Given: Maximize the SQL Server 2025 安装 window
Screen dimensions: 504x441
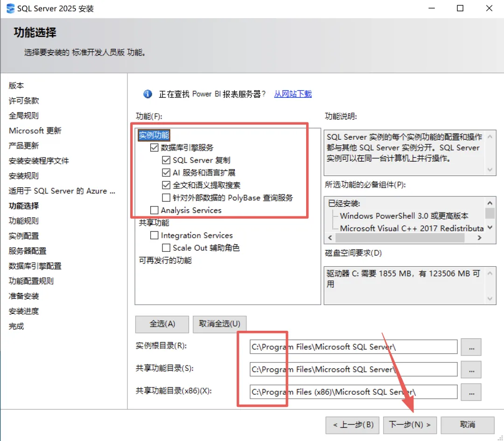Looking at the screenshot, I should (460, 8).
